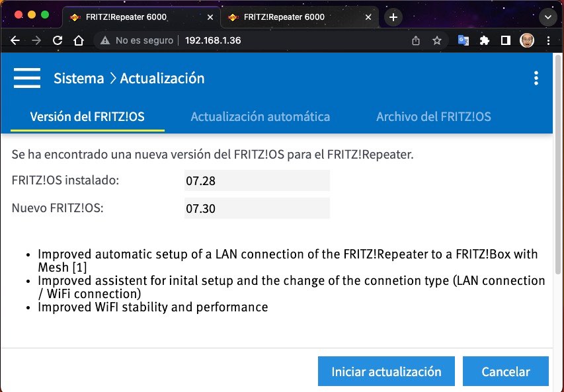The width and height of the screenshot is (564, 392).
Task: Bookmark this page with star icon
Action: tap(436, 40)
